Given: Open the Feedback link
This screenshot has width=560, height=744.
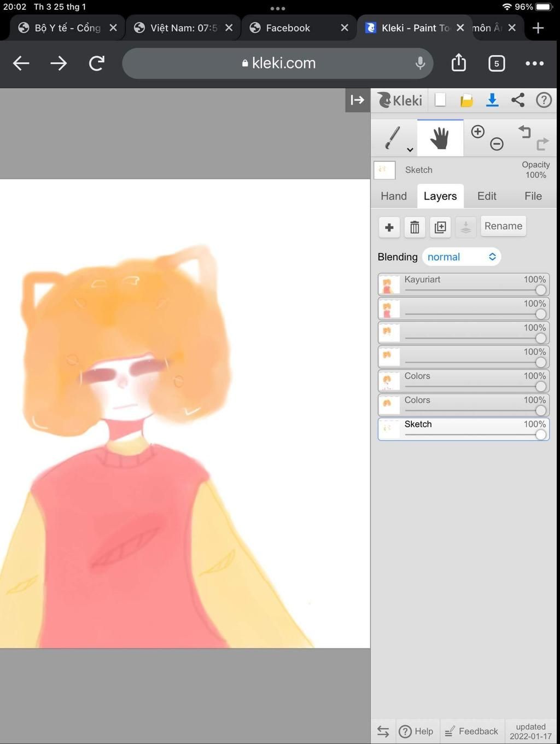Looking at the screenshot, I should click(x=471, y=731).
